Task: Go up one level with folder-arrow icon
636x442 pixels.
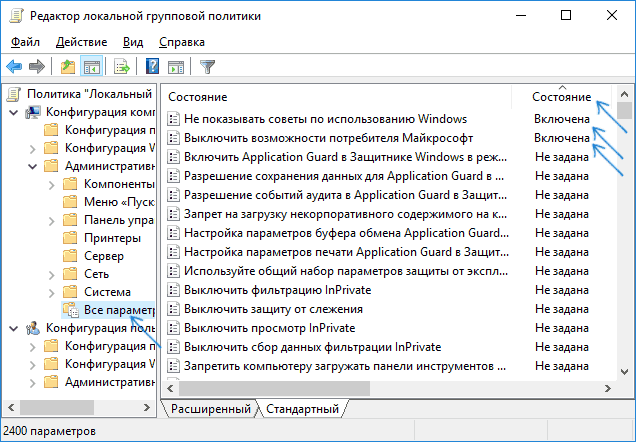Action: click(x=68, y=67)
